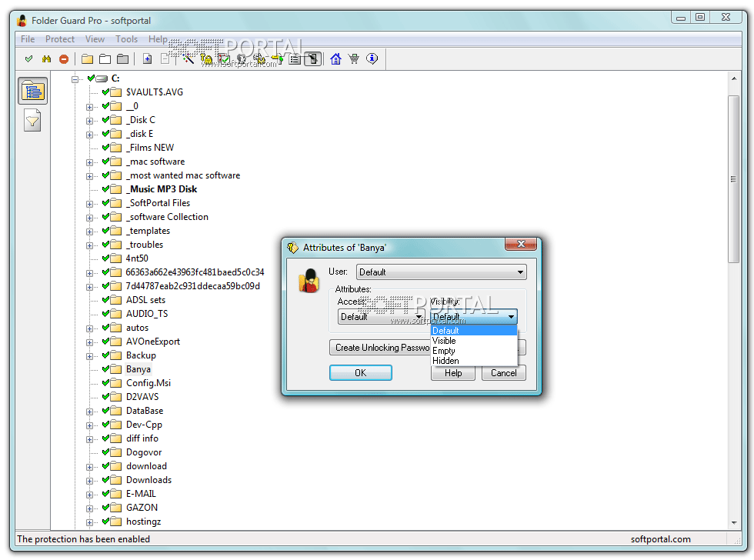The height and width of the screenshot is (560, 754).
Task: Click the green checkmark apply toolbar icon
Action: [29, 59]
